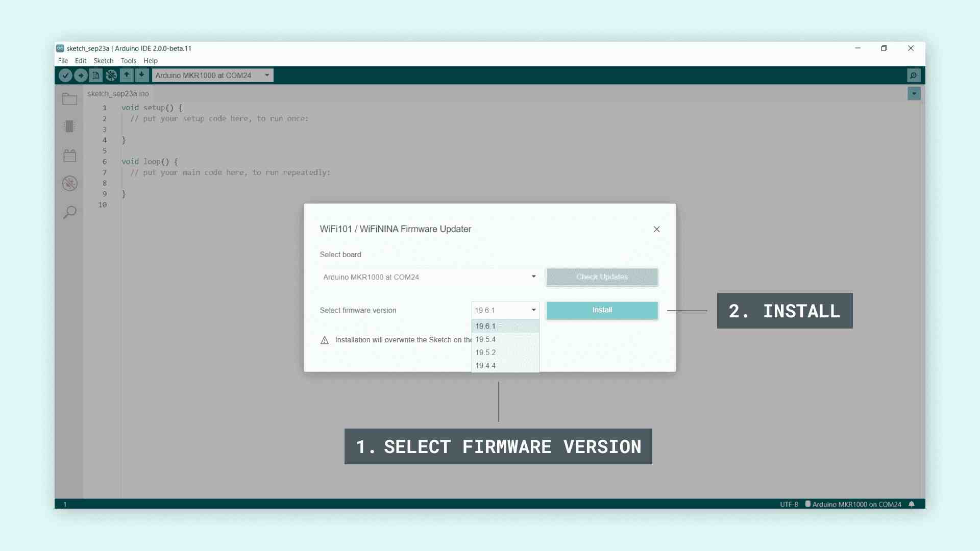The image size is (980, 551).
Task: Click the Upload arrow button
Action: (x=81, y=76)
